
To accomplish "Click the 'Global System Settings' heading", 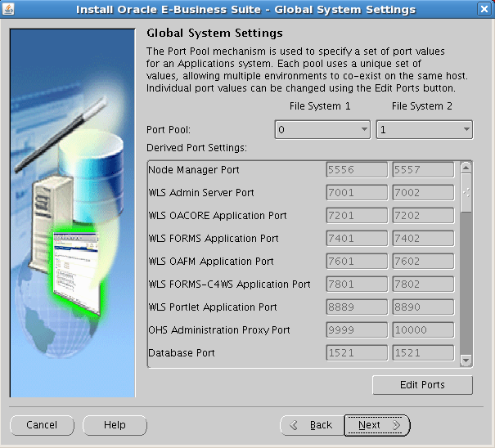I will pyautogui.click(x=214, y=34).
